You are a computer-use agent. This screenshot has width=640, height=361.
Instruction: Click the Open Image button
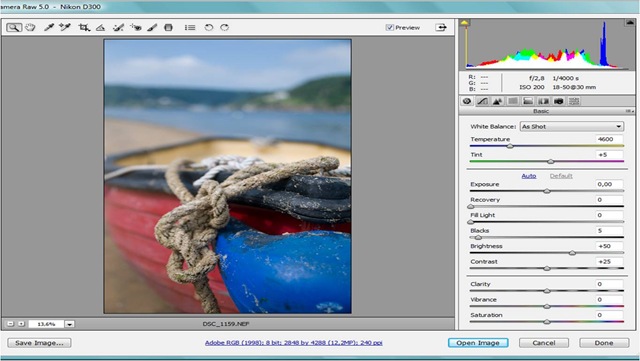(478, 343)
